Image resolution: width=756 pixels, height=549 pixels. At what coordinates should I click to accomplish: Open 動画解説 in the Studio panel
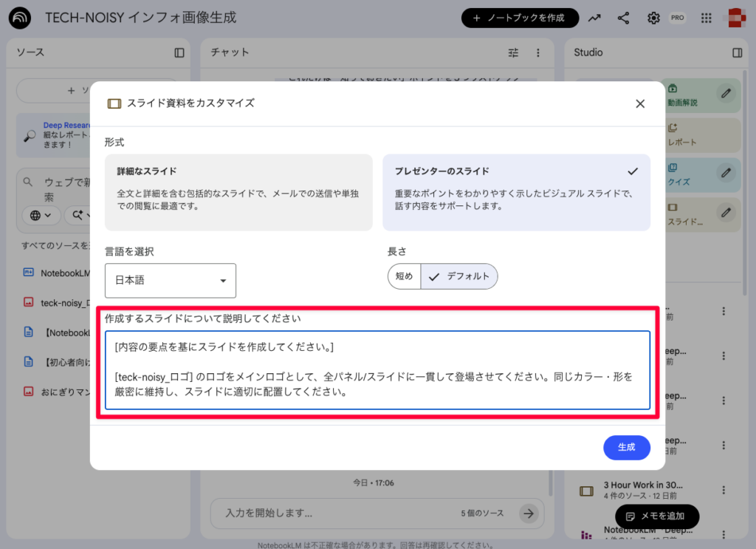(683, 101)
